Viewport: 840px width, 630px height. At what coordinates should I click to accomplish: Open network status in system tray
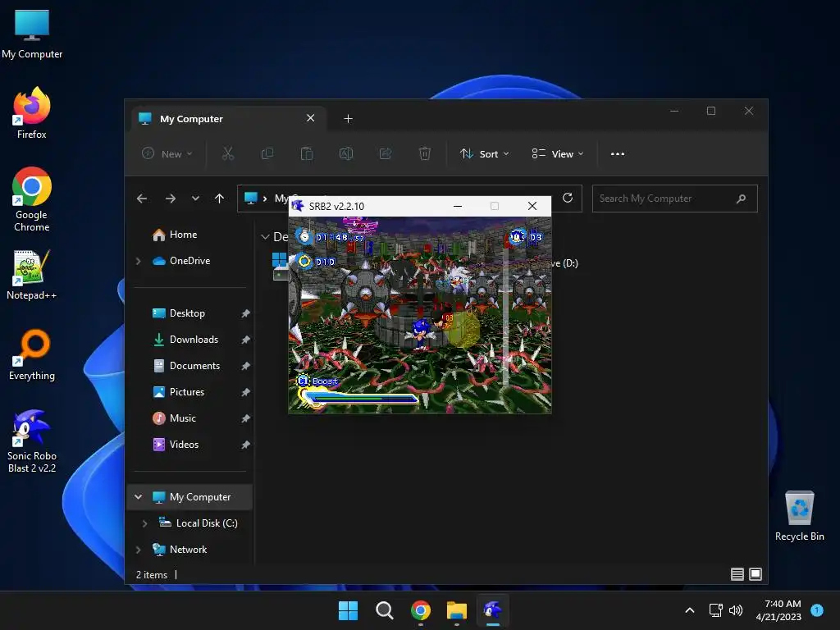click(x=715, y=610)
